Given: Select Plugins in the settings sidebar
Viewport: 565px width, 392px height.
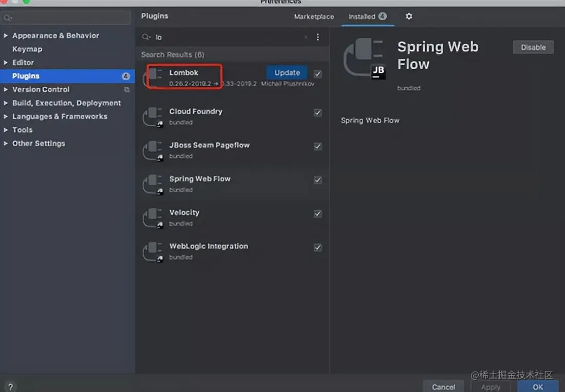Looking at the screenshot, I should 67,76.
